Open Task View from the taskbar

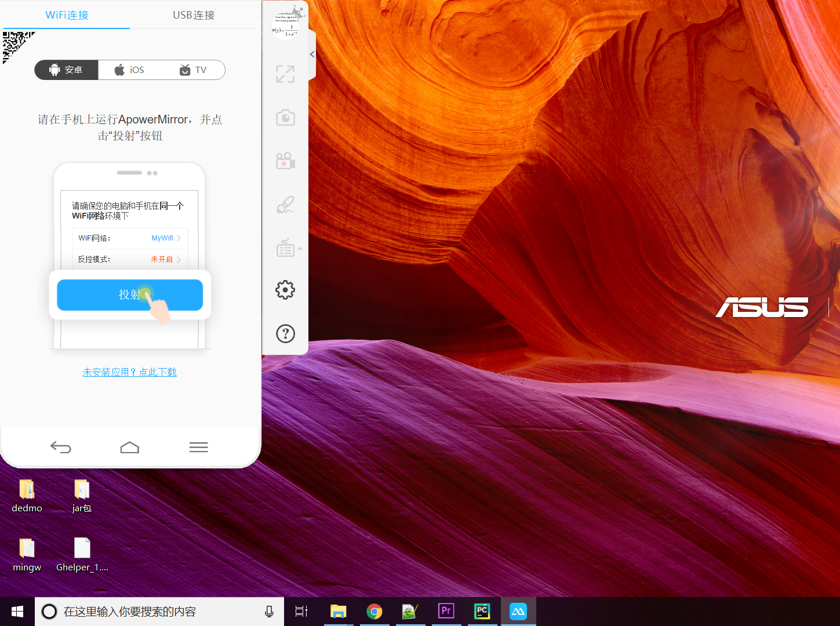tap(301, 612)
